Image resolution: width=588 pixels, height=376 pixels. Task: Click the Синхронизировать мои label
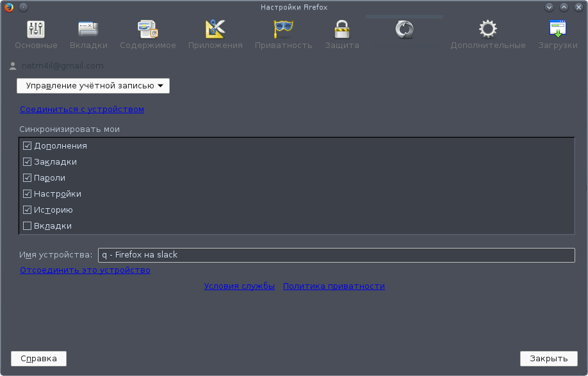(x=69, y=129)
